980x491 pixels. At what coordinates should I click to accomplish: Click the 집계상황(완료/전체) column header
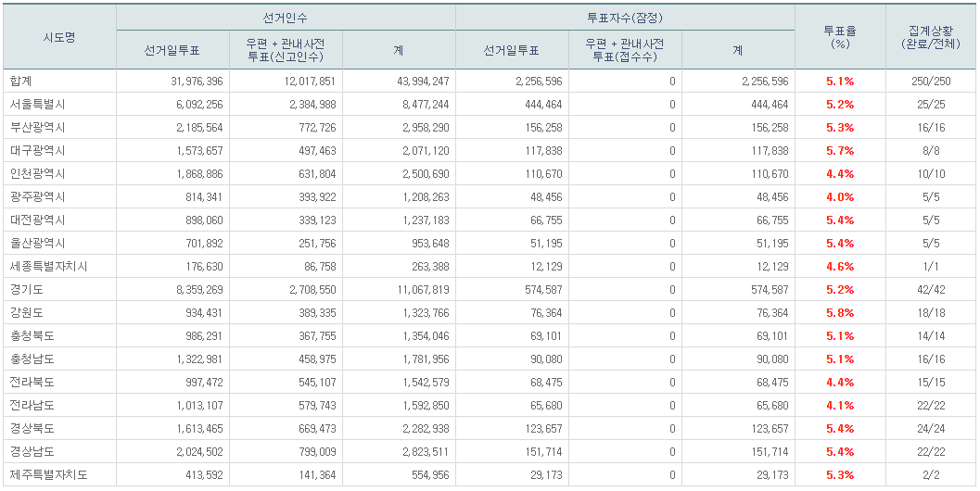tap(930, 37)
